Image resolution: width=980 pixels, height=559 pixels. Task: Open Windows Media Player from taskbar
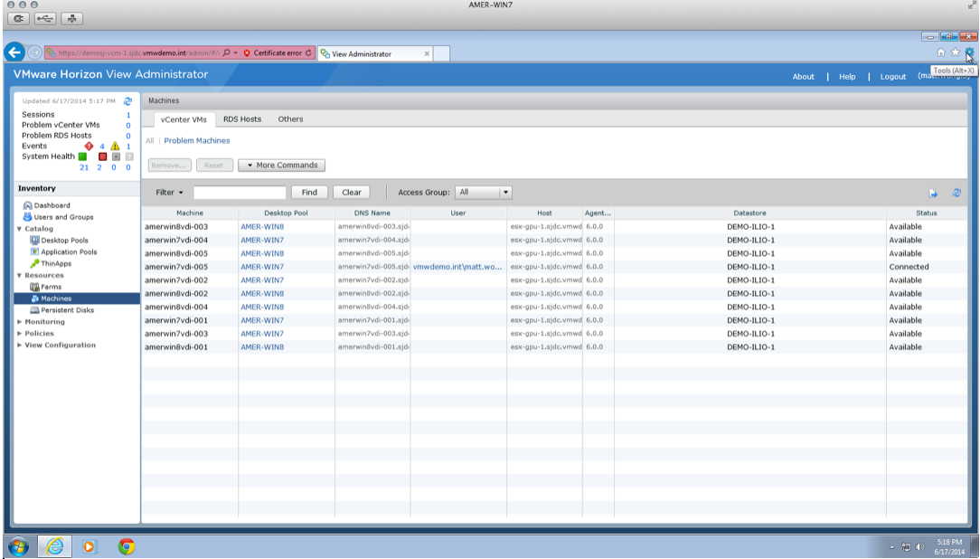90,546
